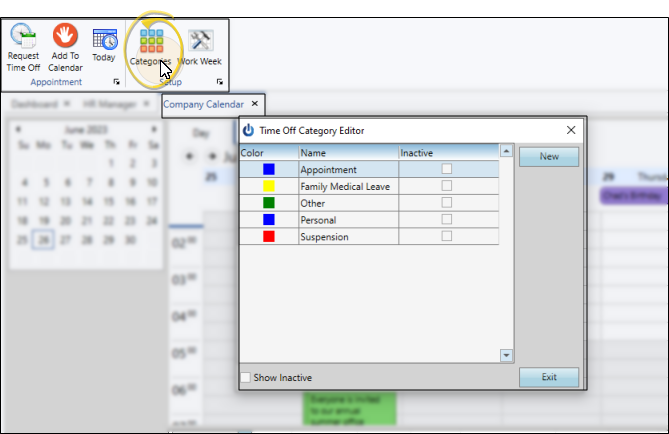Toggle the Inactive checkbox for Appointment

coord(447,169)
